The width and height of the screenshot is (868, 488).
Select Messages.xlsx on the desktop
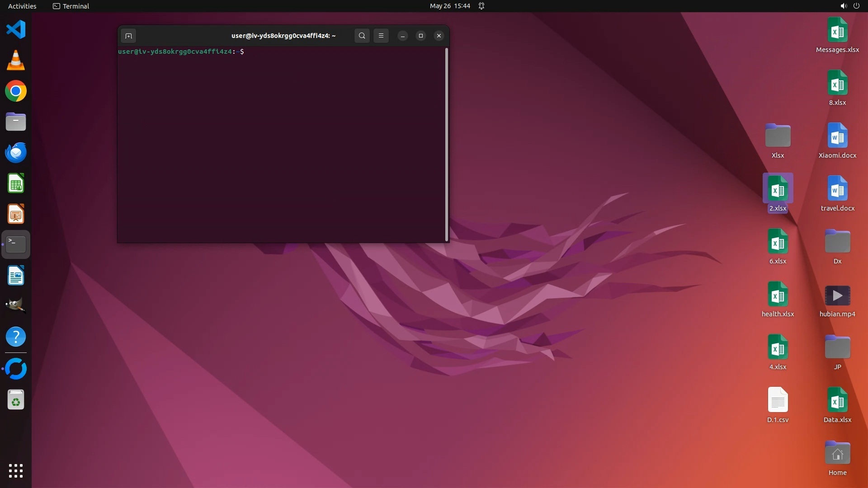pos(837,31)
